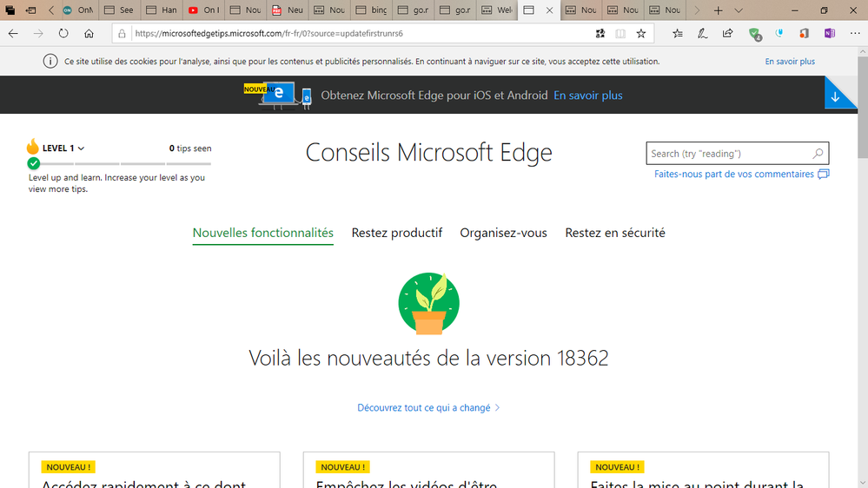Click Level up and learn description text
The width and height of the screenshot is (868, 488).
pos(116,183)
